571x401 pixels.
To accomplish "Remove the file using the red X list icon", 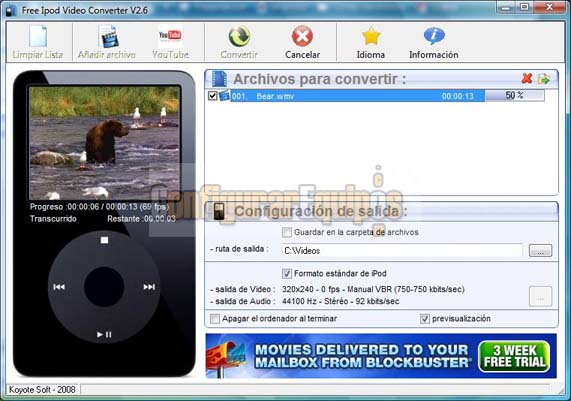I will [x=527, y=78].
